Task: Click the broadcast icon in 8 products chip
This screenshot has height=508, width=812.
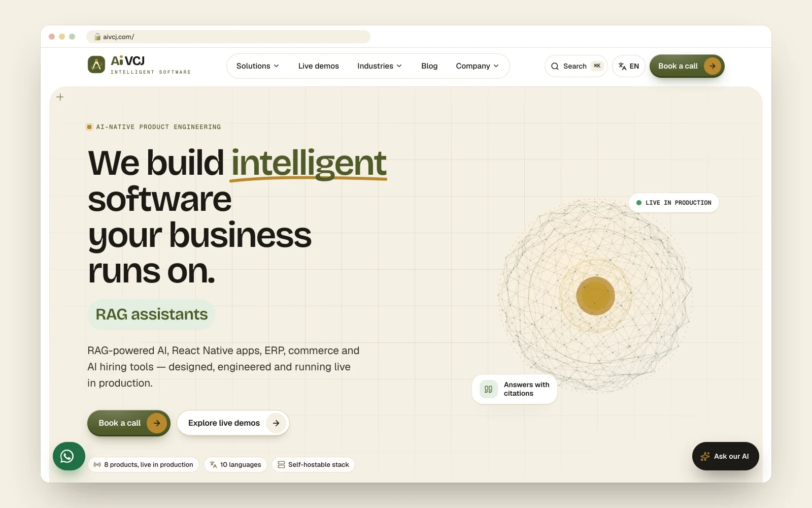Action: pyautogui.click(x=97, y=465)
